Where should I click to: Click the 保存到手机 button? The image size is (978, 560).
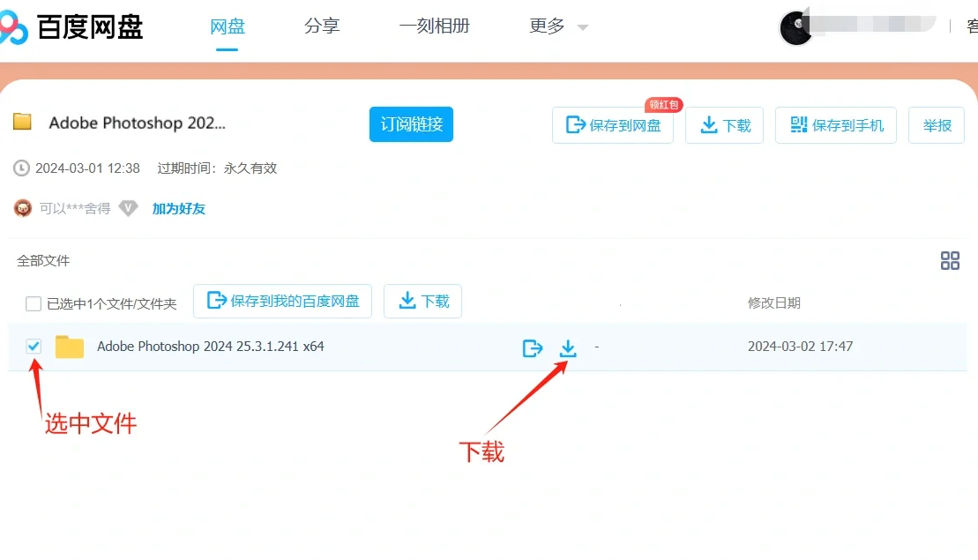[x=835, y=124]
